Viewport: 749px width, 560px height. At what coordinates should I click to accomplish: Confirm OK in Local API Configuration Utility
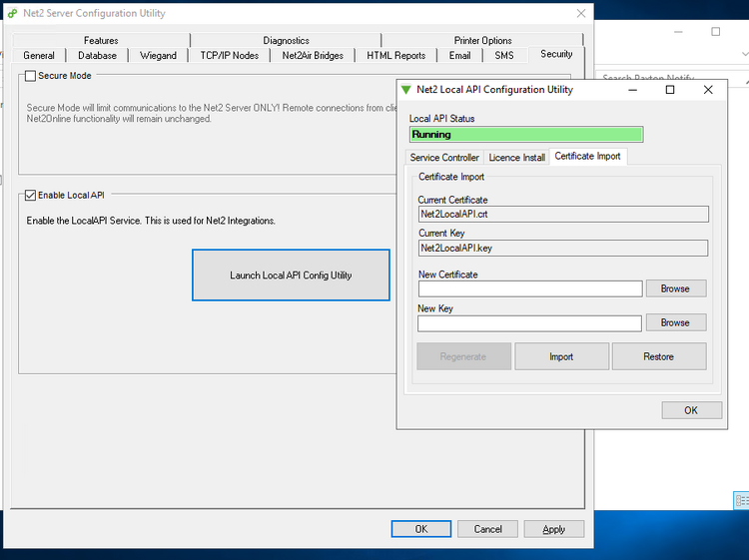click(692, 410)
